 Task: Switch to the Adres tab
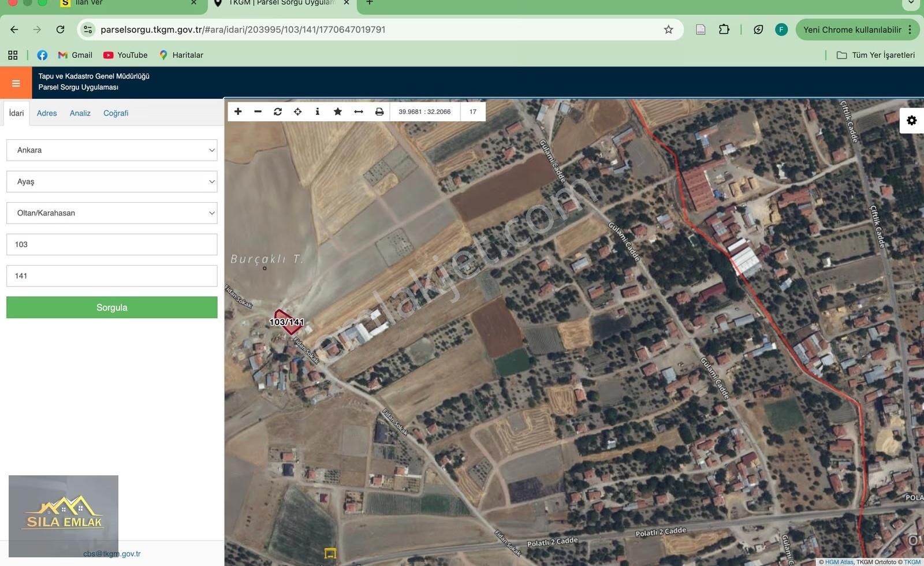pos(46,113)
